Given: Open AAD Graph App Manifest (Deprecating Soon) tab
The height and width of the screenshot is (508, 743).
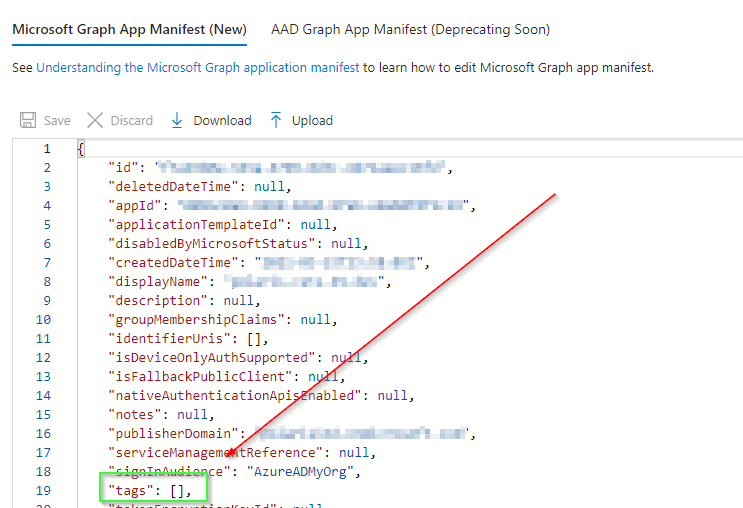Looking at the screenshot, I should (x=410, y=29).
